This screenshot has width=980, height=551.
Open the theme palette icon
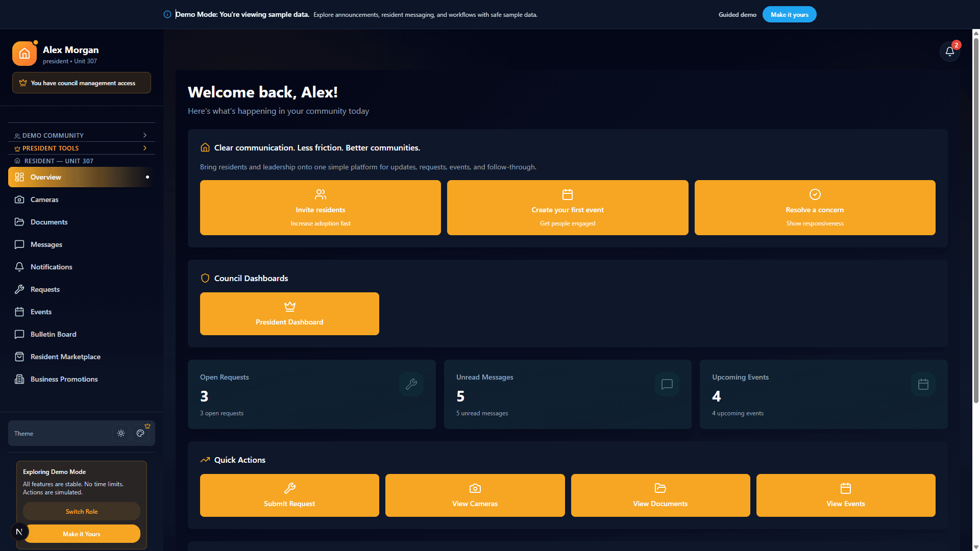[140, 433]
